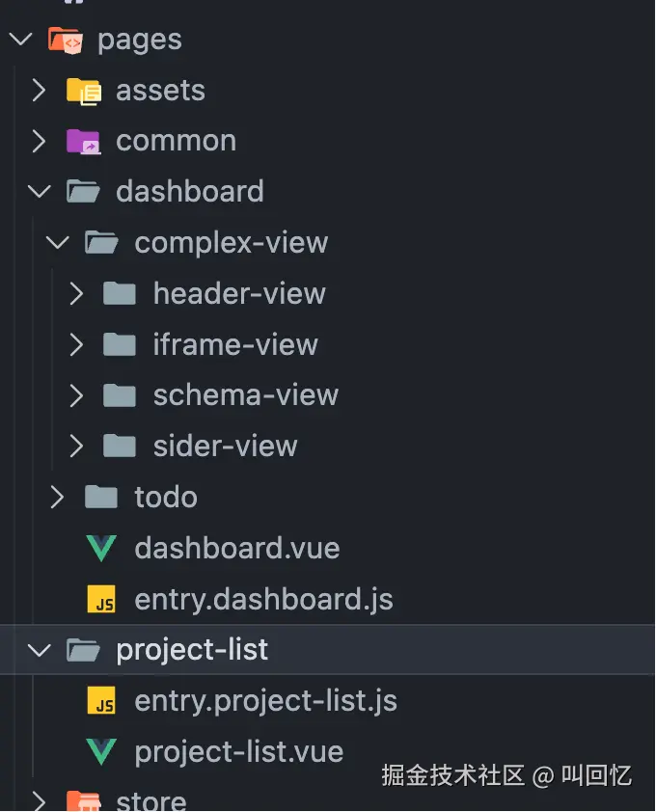Click the orange pages folder icon
This screenshot has width=656, height=812.
tap(65, 40)
